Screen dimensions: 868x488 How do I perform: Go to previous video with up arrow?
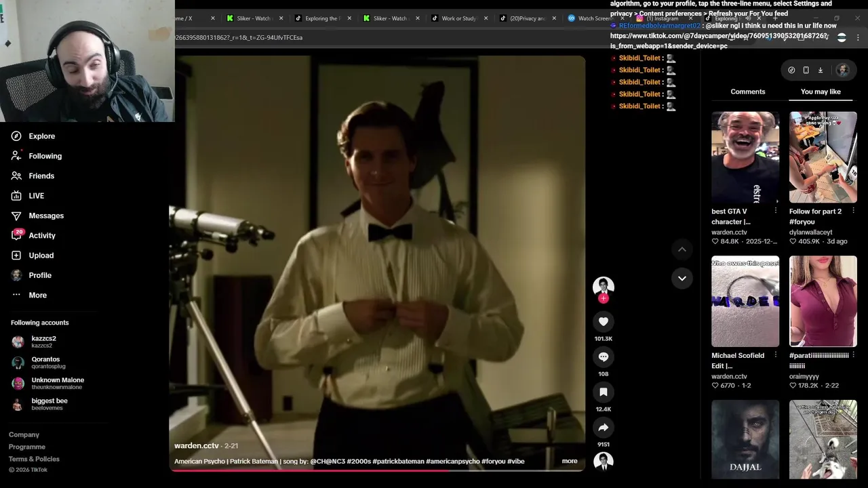pyautogui.click(x=682, y=249)
